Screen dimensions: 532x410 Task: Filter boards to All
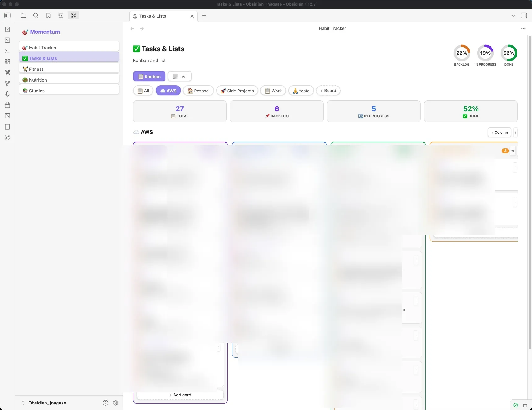pos(143,91)
